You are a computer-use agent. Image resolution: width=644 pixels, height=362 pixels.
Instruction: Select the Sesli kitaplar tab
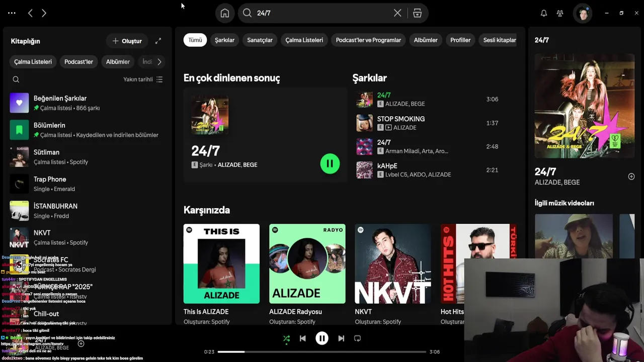coord(498,40)
